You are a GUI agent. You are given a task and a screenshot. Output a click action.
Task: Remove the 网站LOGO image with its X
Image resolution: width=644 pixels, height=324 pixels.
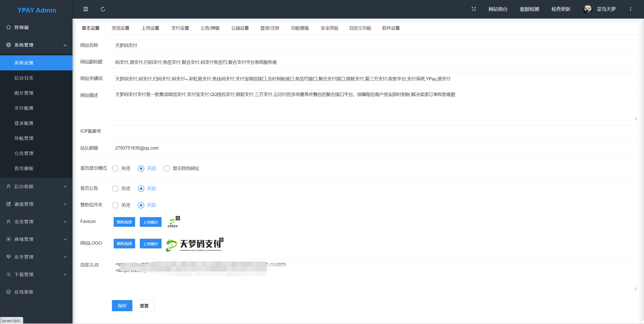click(221, 240)
